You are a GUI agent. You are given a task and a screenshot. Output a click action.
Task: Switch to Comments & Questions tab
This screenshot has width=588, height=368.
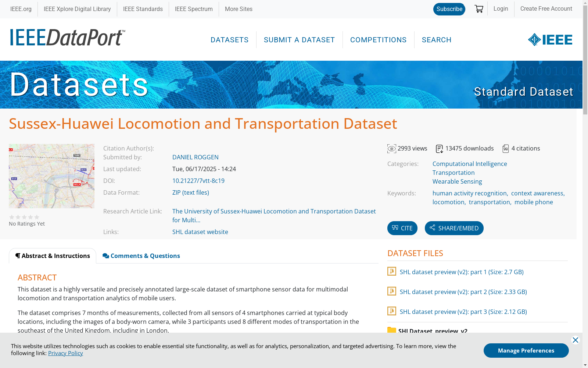141,256
